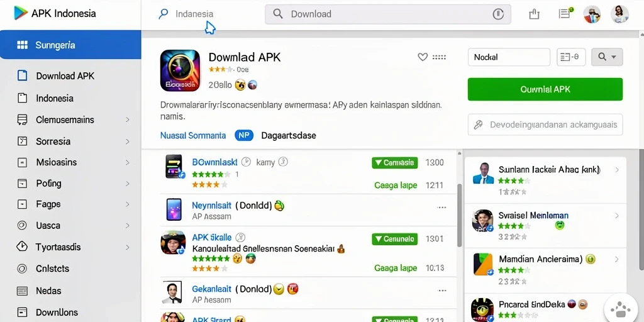Image resolution: width=644 pixels, height=322 pixels.
Task: Click the Msioasins sidebar icon
Action: [x=22, y=162]
